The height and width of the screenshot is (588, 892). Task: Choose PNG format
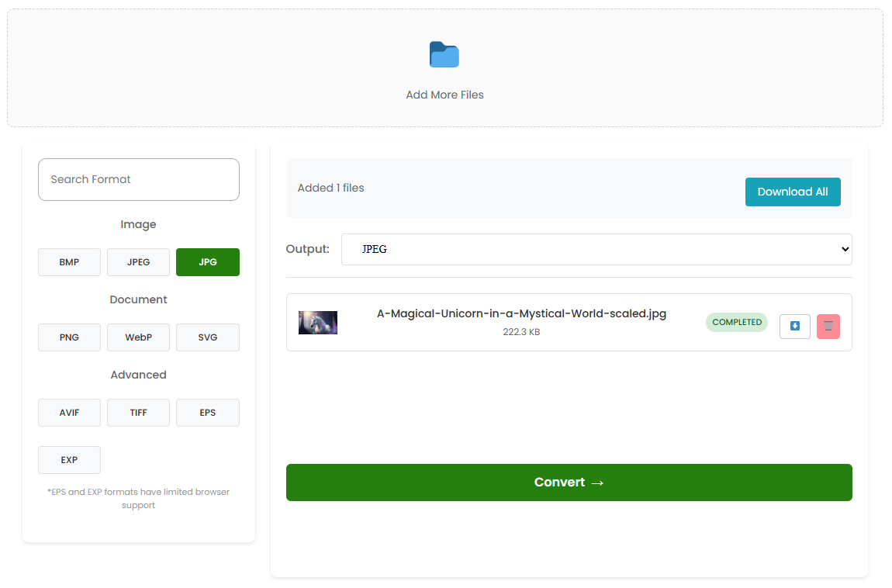[x=69, y=337]
